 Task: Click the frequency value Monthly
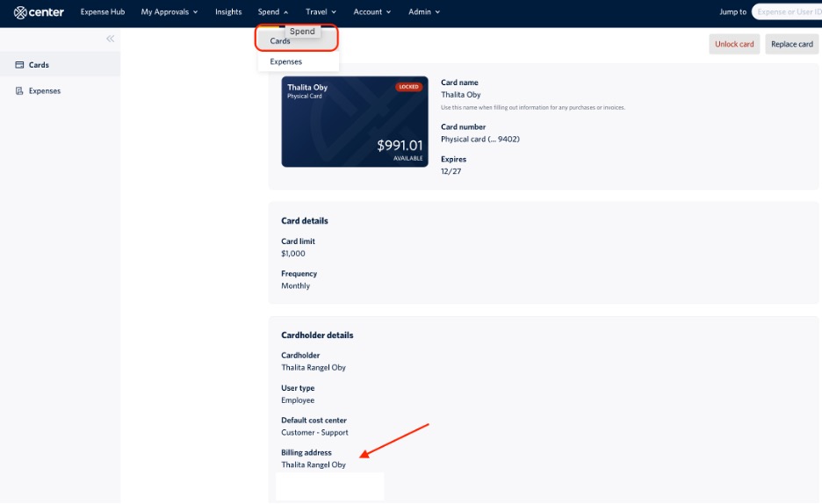coord(296,286)
